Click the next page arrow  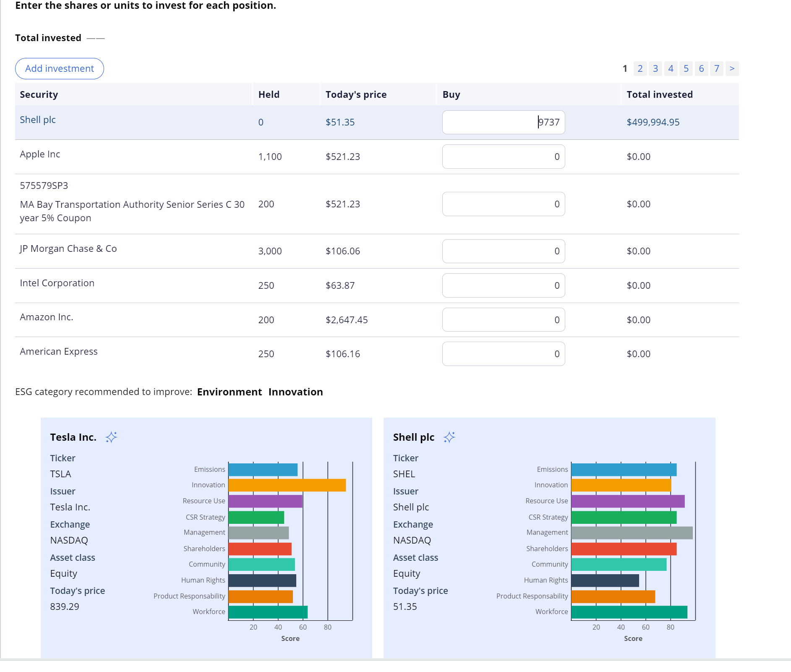[x=732, y=68]
